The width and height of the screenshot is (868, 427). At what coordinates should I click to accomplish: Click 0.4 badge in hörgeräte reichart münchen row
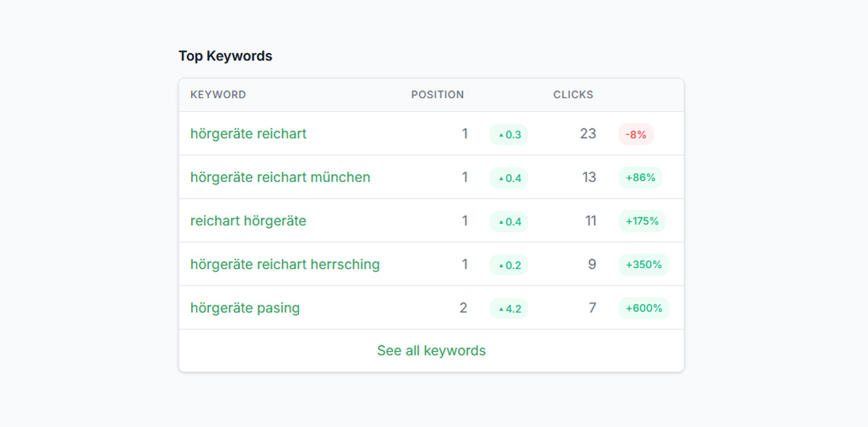coord(509,178)
